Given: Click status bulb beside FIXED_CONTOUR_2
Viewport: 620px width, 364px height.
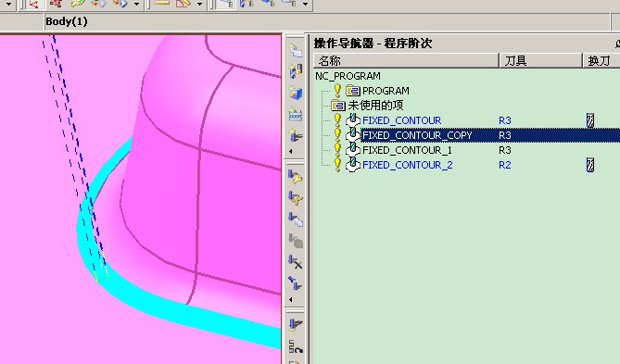Looking at the screenshot, I should point(337,165).
